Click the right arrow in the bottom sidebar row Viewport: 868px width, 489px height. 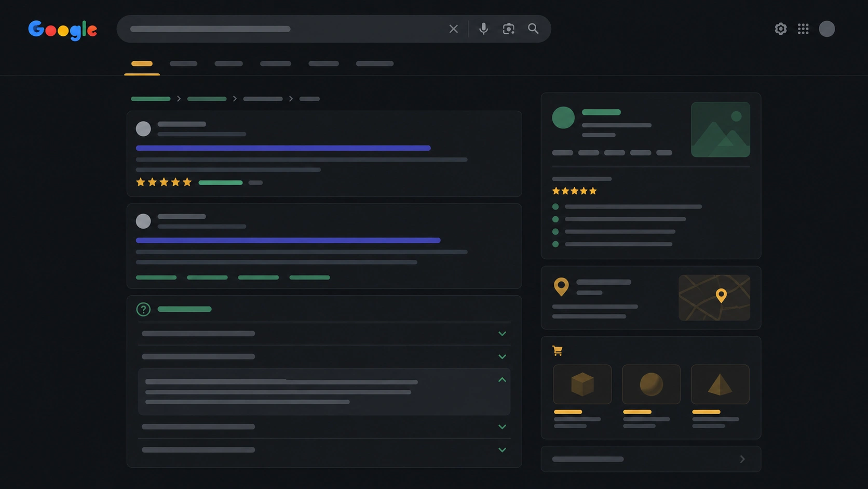[742, 459]
